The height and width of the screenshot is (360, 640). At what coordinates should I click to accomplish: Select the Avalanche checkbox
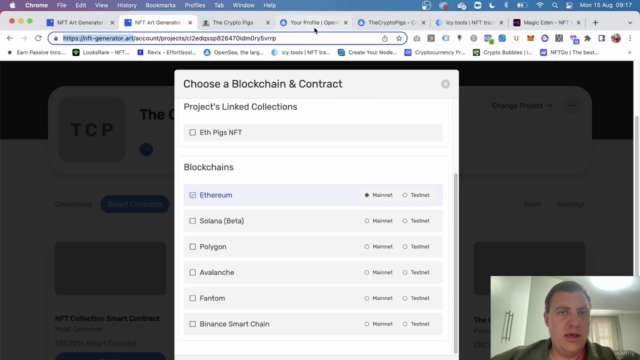tap(193, 272)
